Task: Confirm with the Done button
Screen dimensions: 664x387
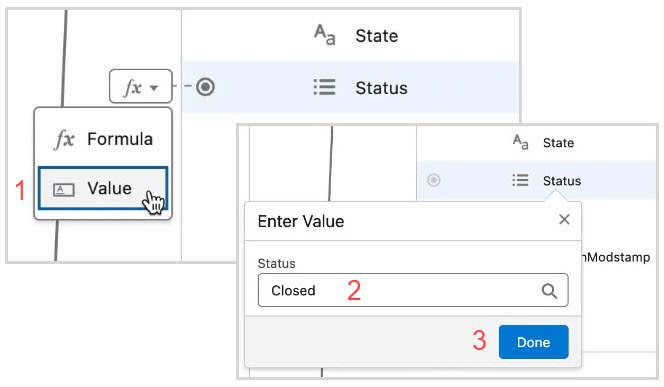Action: [x=534, y=342]
